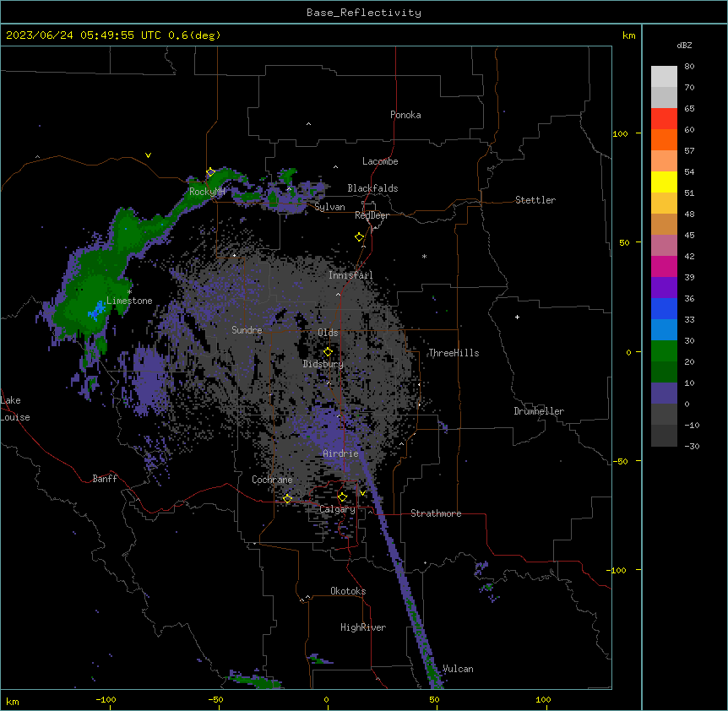Click the white plus marker north of Drumheller
728x711 pixels.
point(517,317)
